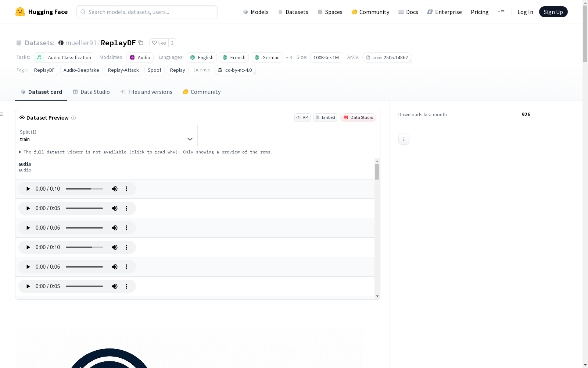Viewport: 588px width, 368px height.
Task: Open Data Studio from the preview header
Action: [x=358, y=117]
